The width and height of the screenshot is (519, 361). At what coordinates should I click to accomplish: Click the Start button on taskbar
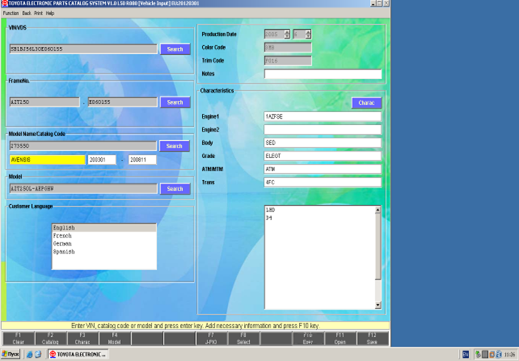point(11,354)
